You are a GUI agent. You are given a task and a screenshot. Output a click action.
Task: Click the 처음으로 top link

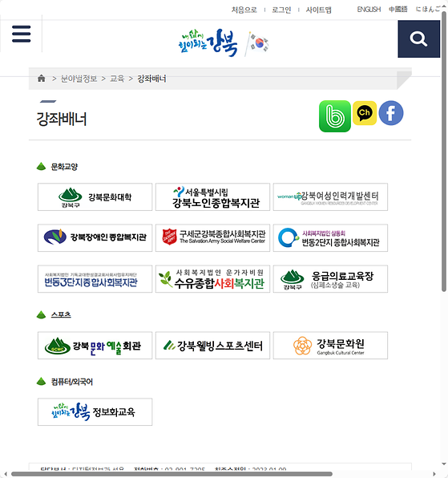[x=244, y=10]
